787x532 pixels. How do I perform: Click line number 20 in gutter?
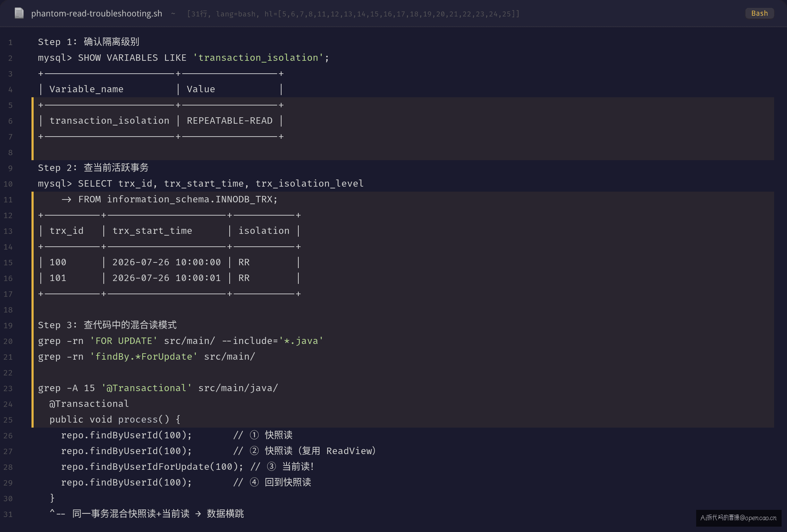[8, 341]
